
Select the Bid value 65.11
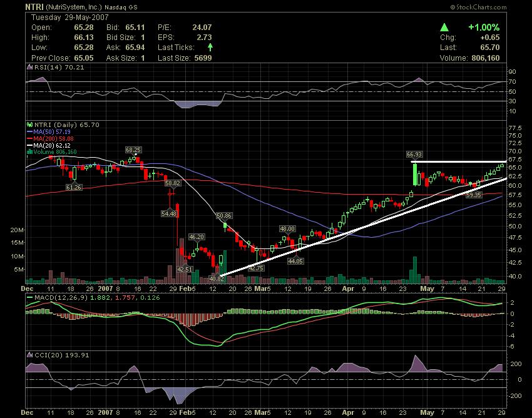pos(135,28)
